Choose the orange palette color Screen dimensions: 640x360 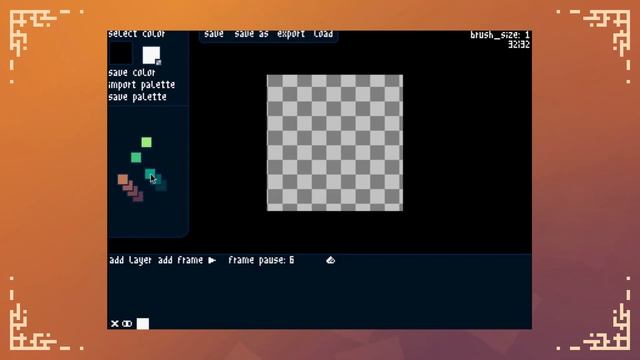tap(122, 179)
